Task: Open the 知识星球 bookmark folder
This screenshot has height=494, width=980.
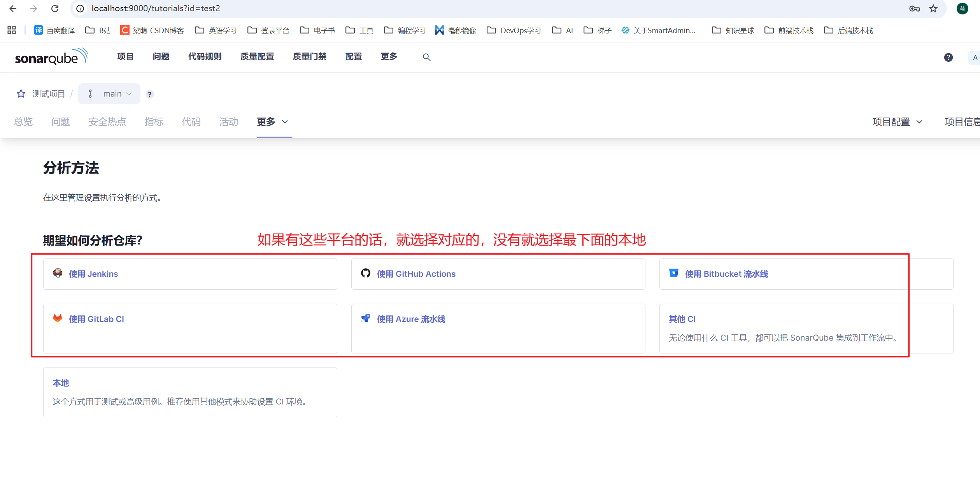Action: click(x=733, y=30)
